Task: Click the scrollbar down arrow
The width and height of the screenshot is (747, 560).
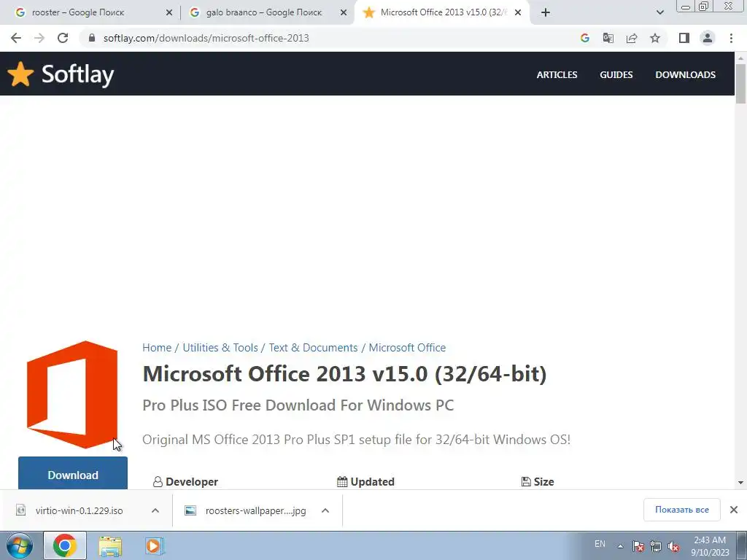Action: 740,483
